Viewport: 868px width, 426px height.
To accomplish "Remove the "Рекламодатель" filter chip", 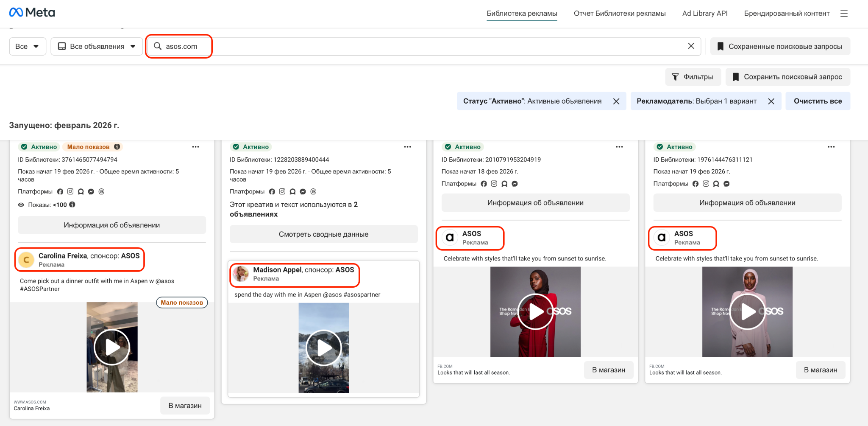I will pyautogui.click(x=771, y=101).
